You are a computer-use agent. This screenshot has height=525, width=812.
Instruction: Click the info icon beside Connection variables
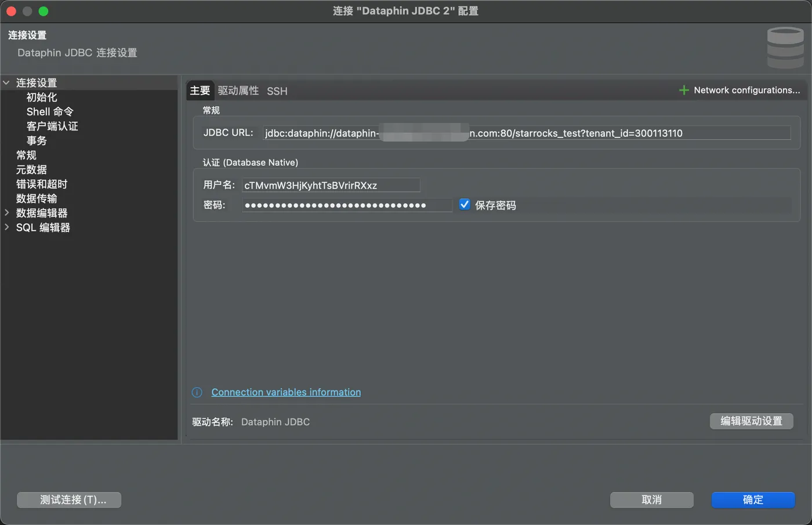point(197,393)
